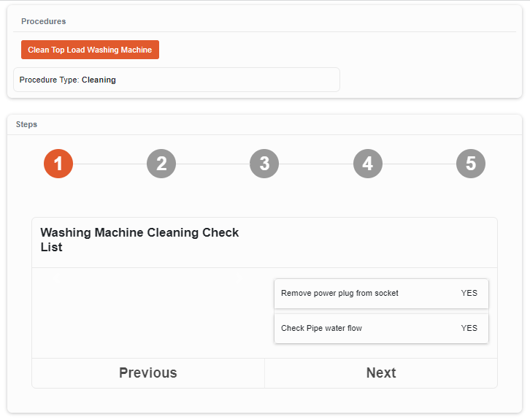This screenshot has width=530, height=420.
Task: Click the Cleaning procedure type value
Action: tap(99, 80)
